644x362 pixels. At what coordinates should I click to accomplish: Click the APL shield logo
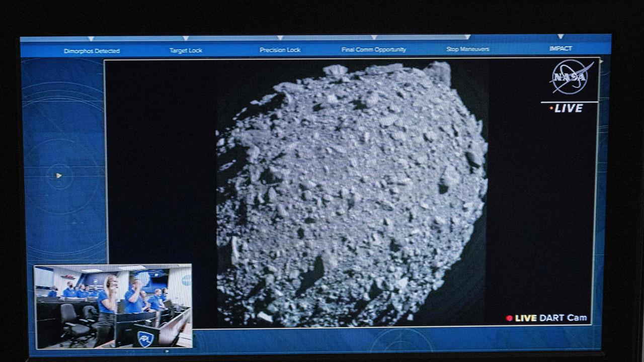(145, 338)
